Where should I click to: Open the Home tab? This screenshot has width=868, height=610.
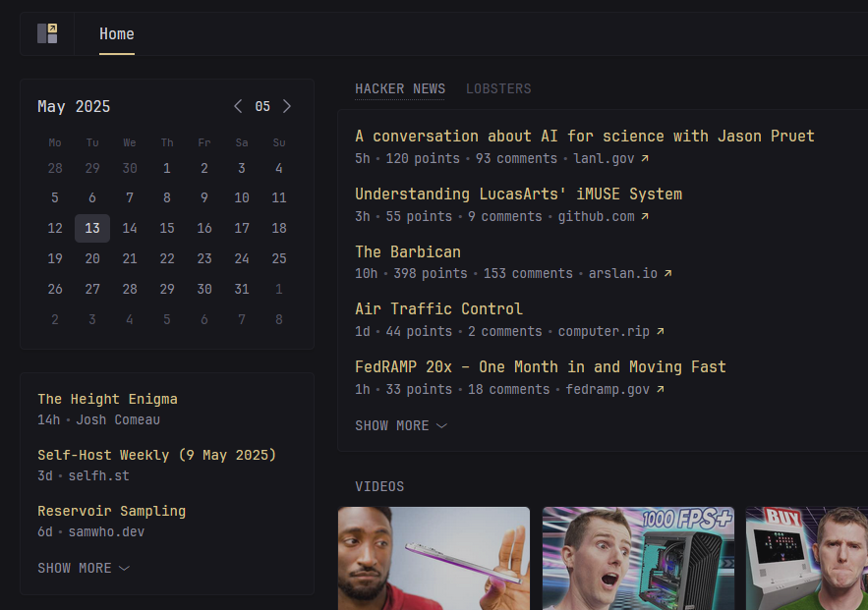tap(116, 34)
